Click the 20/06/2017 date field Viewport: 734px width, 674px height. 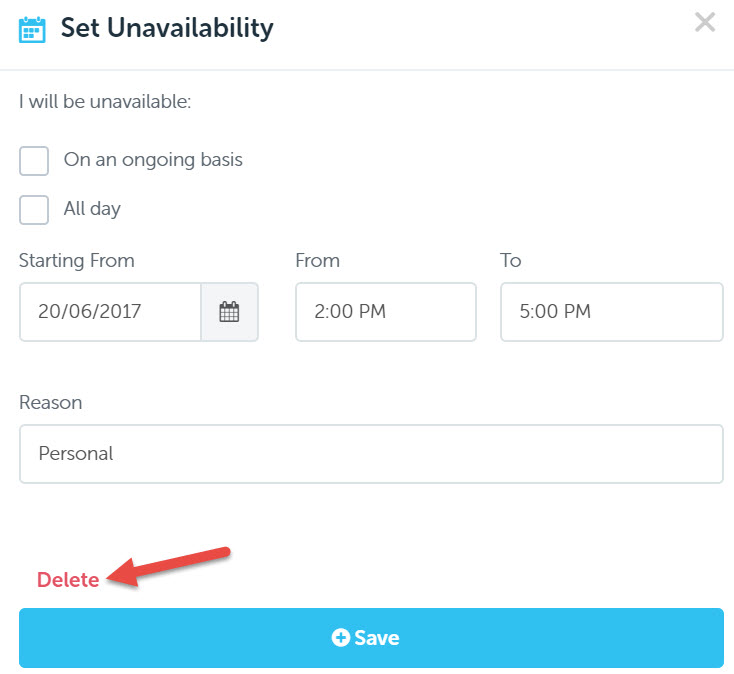(x=110, y=312)
